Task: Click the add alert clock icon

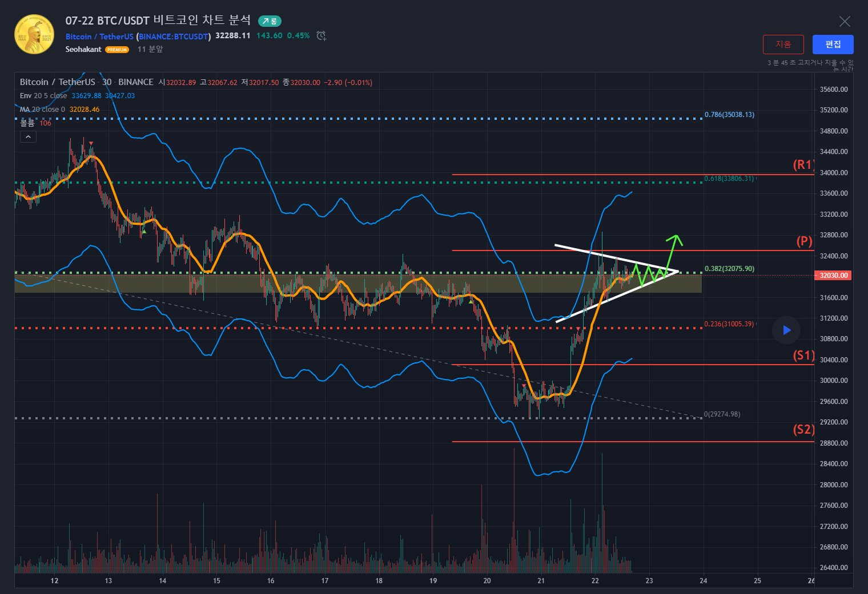Action: [322, 36]
